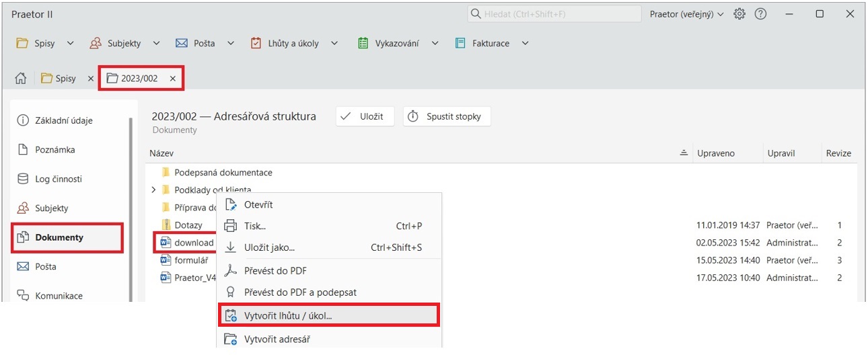Viewport: 868px width, 355px height.
Task: Expand the Spisy menu dropdown arrow
Action: [70, 43]
